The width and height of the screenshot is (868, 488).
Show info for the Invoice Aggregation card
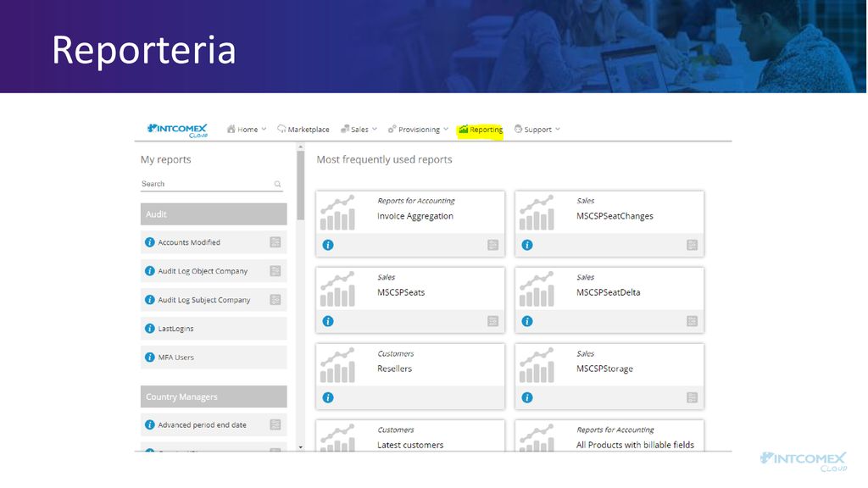pyautogui.click(x=328, y=245)
